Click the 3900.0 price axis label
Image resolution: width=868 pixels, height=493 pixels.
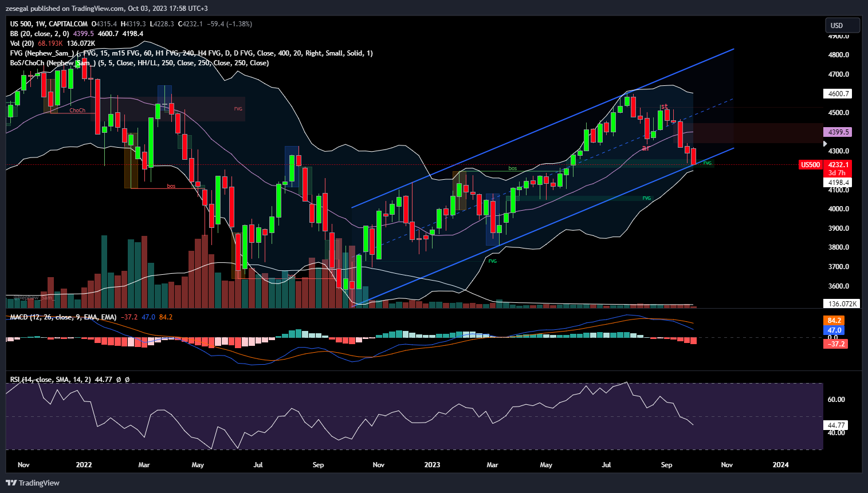839,228
